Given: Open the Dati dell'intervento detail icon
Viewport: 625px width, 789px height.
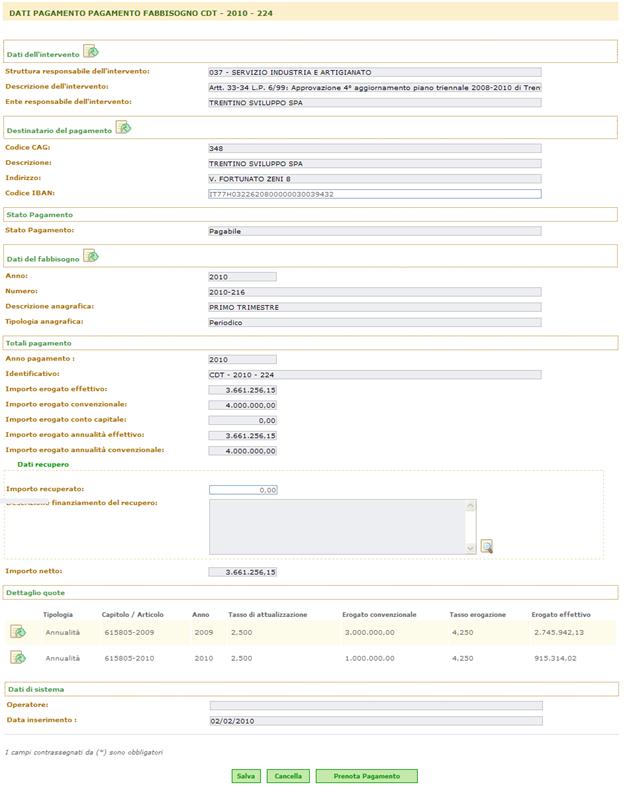Looking at the screenshot, I should coord(91,51).
